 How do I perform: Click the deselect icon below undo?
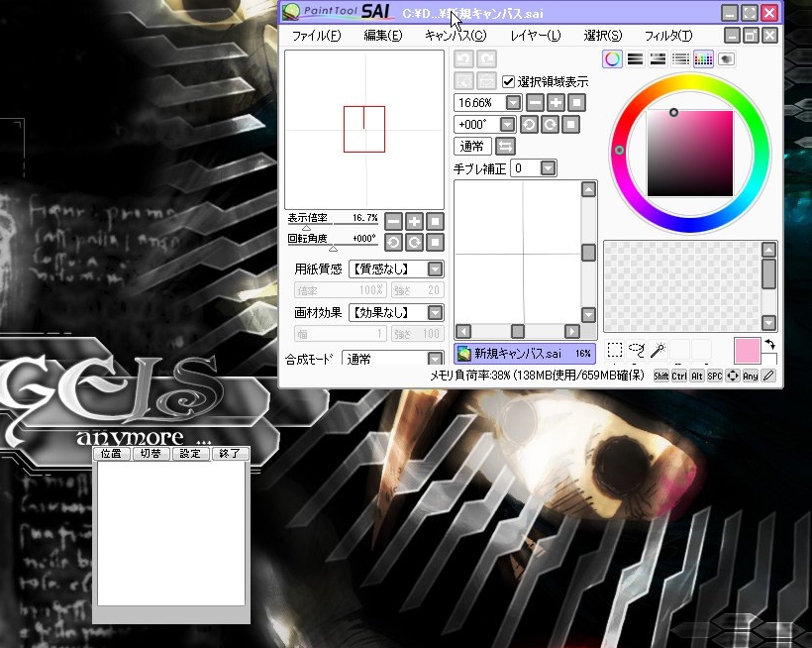point(464,81)
